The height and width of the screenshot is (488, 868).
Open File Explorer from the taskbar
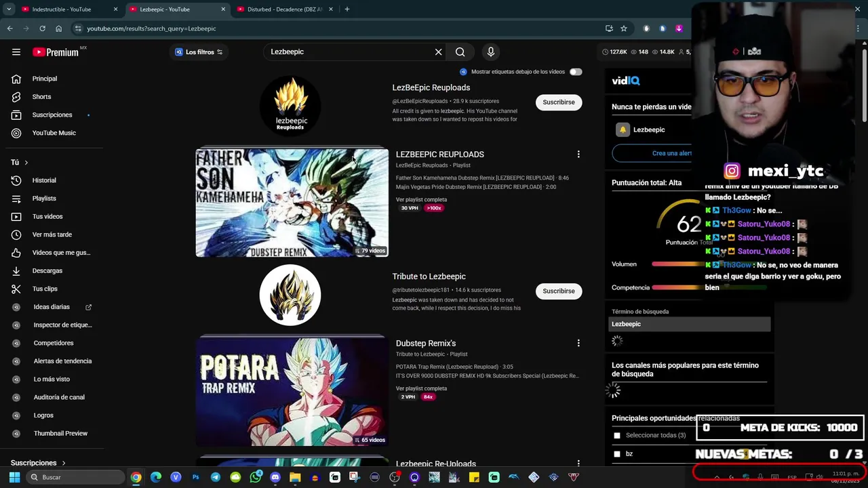(295, 477)
